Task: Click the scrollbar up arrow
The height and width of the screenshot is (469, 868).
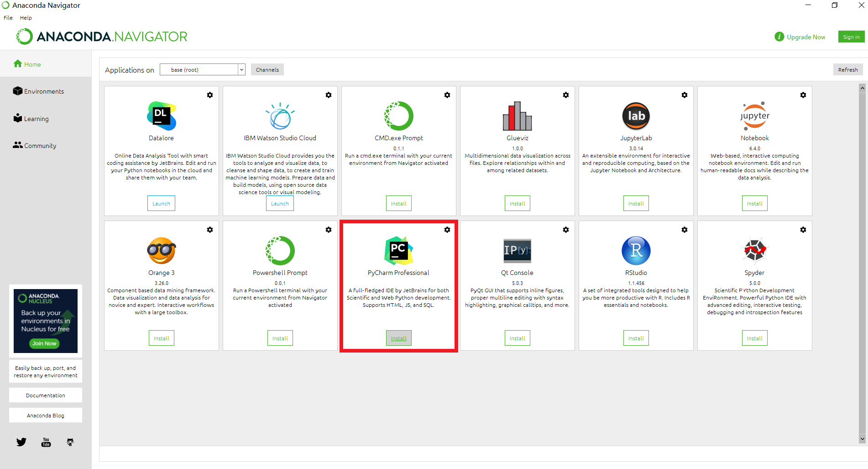Action: [862, 88]
